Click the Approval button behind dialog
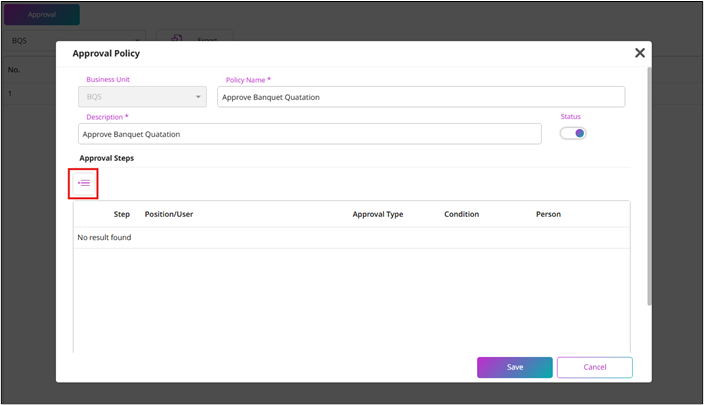Viewport: 704px width, 405px height. coord(42,14)
